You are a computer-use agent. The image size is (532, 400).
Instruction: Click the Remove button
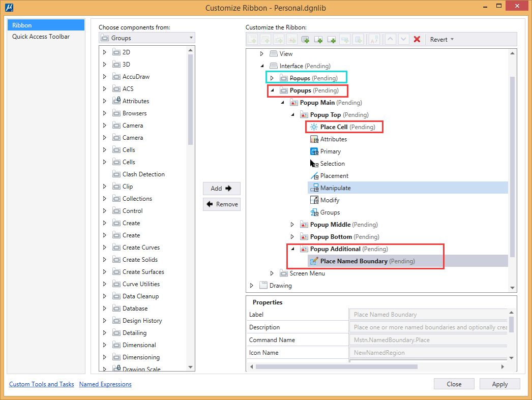[x=222, y=204]
